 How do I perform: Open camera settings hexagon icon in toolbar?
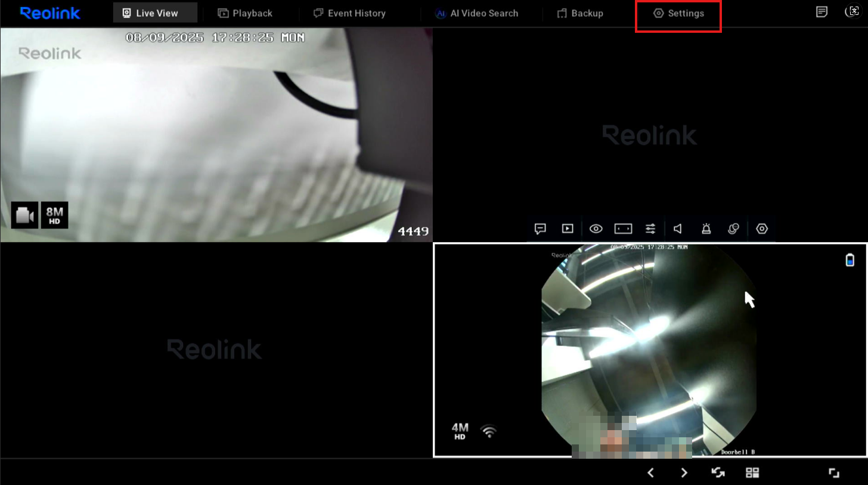pyautogui.click(x=762, y=228)
